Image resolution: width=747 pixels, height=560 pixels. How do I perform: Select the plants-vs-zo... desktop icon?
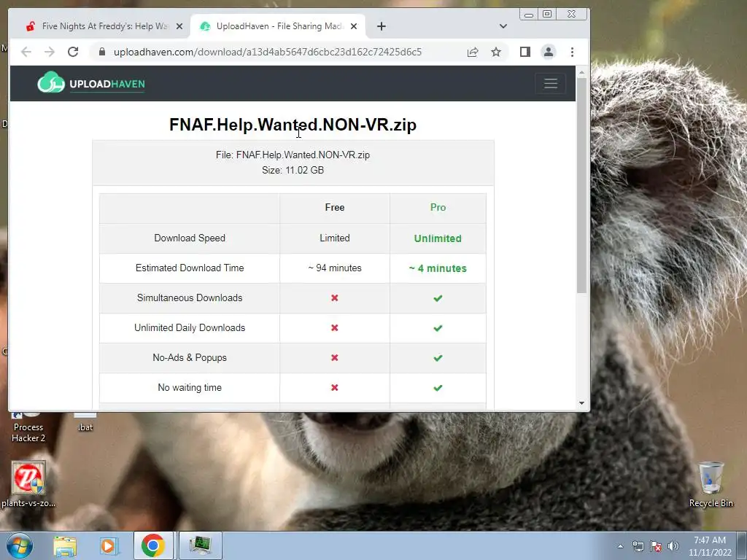point(28,484)
